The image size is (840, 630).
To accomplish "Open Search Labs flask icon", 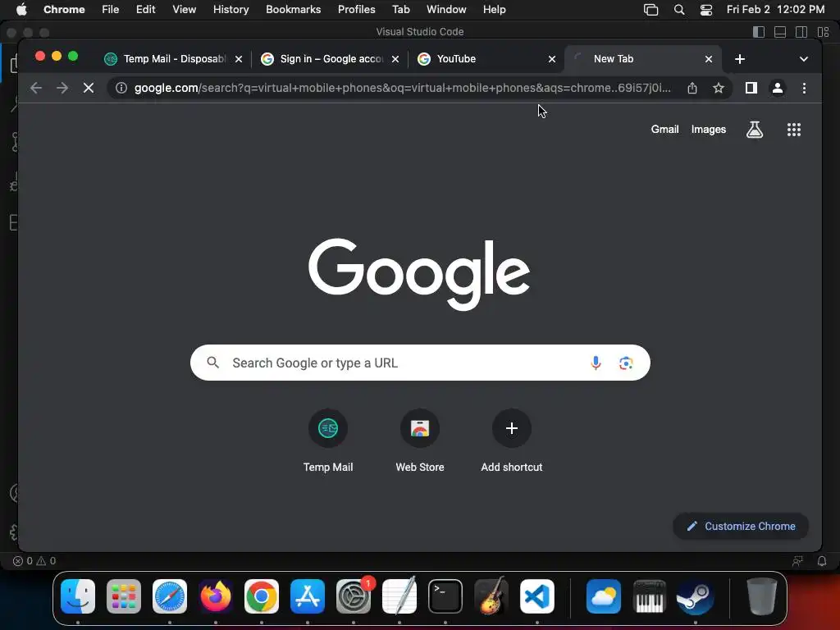I will coord(755,129).
